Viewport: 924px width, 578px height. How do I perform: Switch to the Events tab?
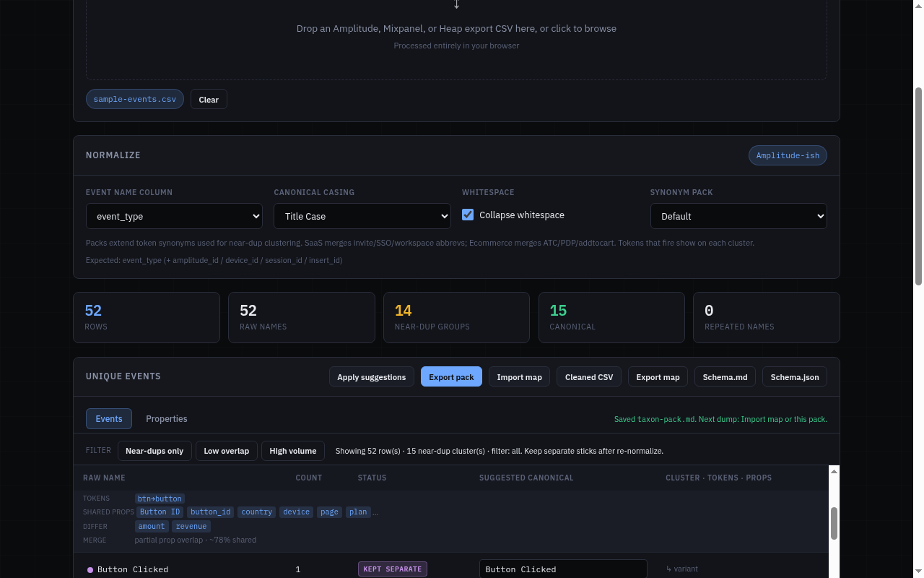(109, 419)
